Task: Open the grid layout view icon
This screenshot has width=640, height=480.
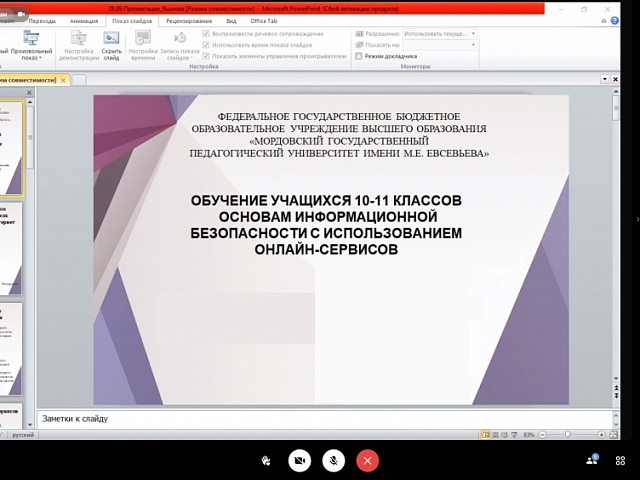Action: click(x=622, y=459)
